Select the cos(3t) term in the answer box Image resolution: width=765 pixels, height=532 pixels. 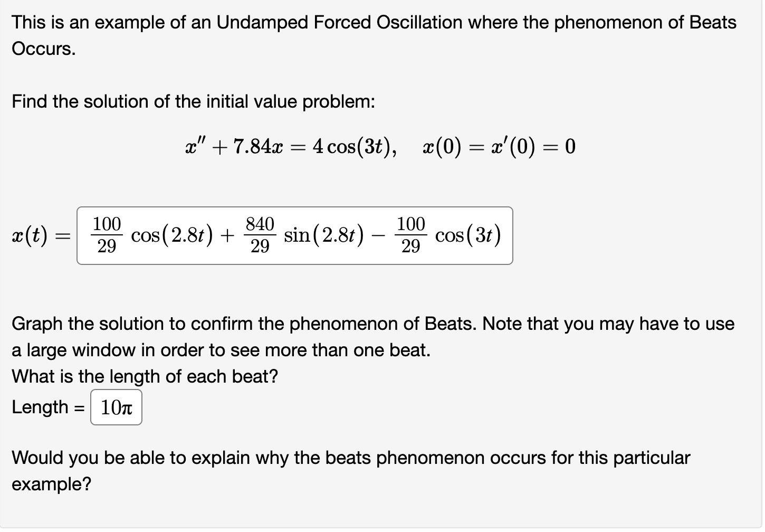(467, 235)
